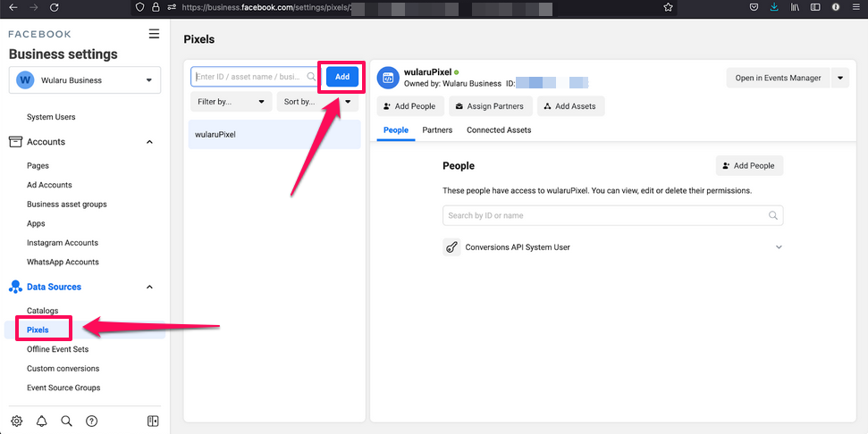Screen dimensions: 868x434
Task: Click the padlock site security icon
Action: tap(156, 7)
